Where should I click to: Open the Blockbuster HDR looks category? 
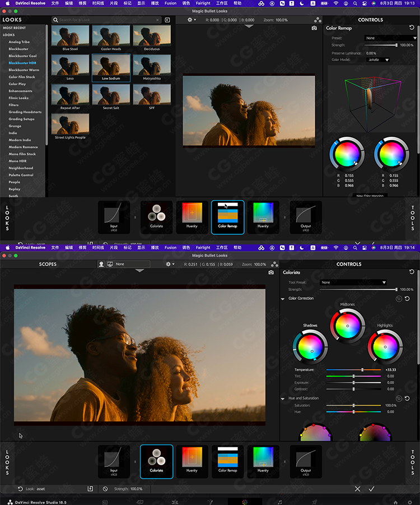(x=22, y=63)
